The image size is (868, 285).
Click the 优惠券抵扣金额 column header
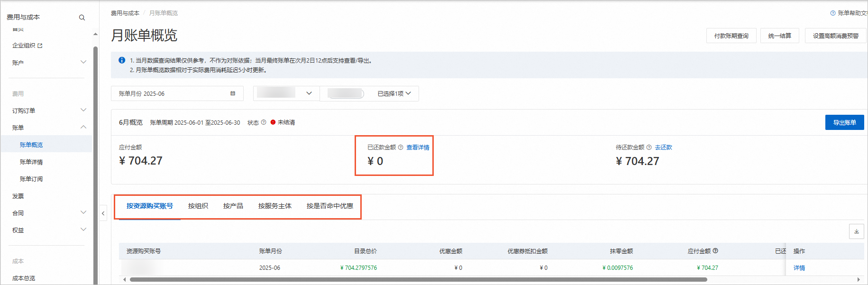pos(528,251)
